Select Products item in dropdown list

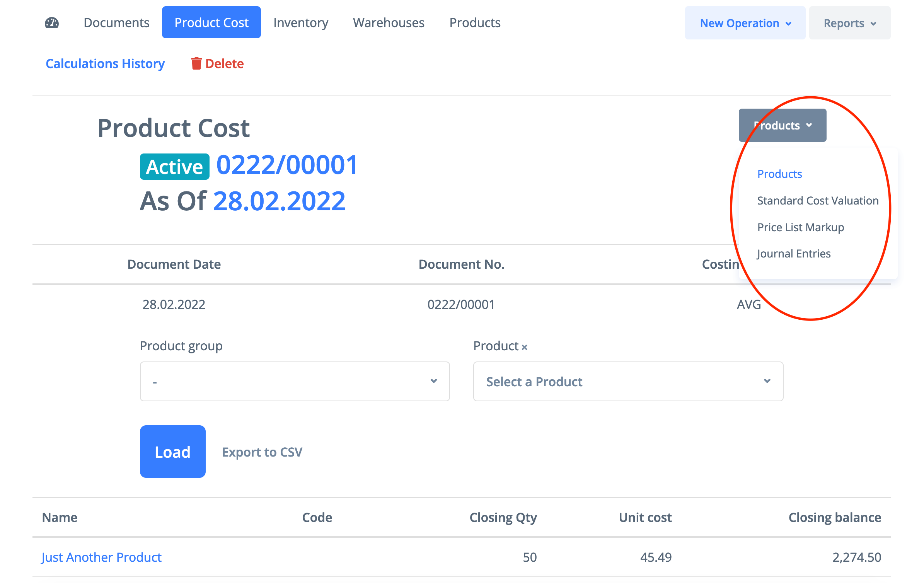click(779, 174)
